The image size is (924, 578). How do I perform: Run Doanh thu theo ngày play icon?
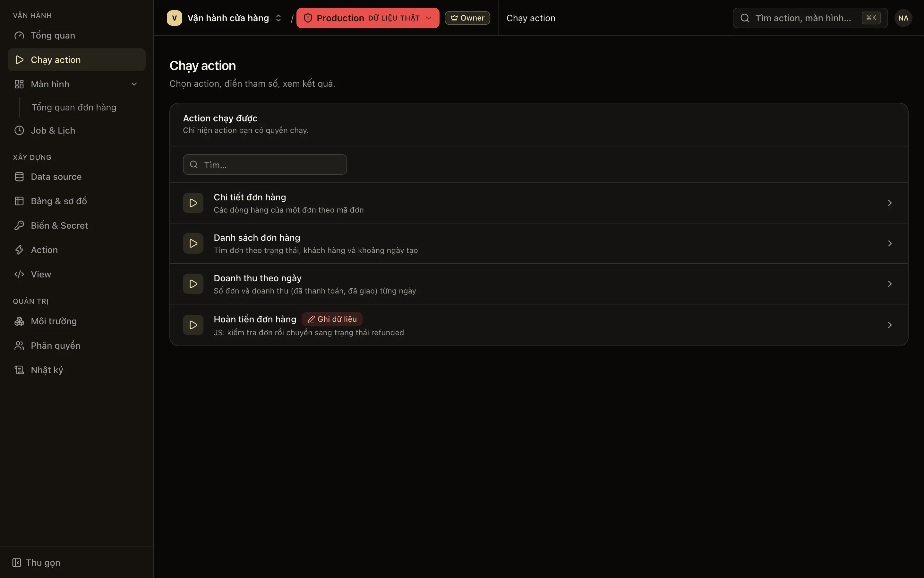193,284
